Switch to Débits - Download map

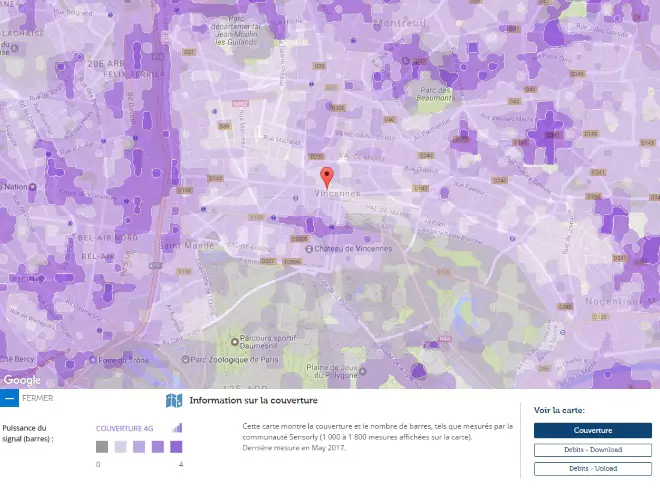[x=592, y=450]
